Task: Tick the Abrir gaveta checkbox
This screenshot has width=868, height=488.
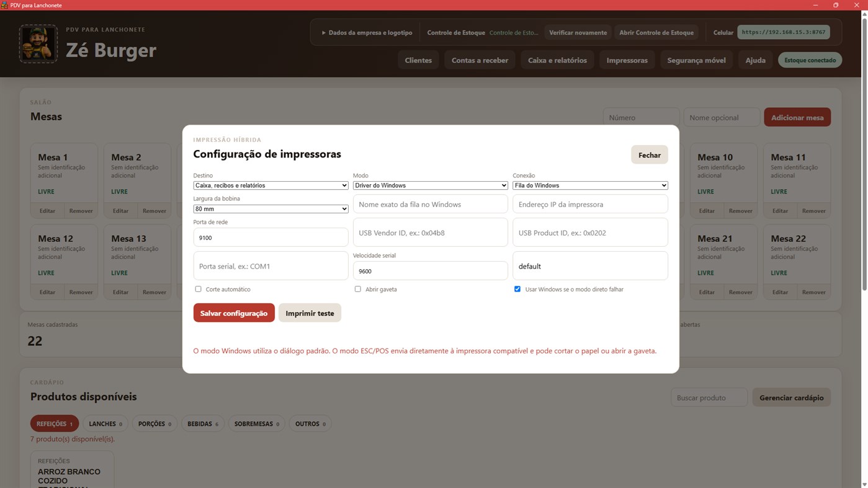Action: [x=358, y=289]
